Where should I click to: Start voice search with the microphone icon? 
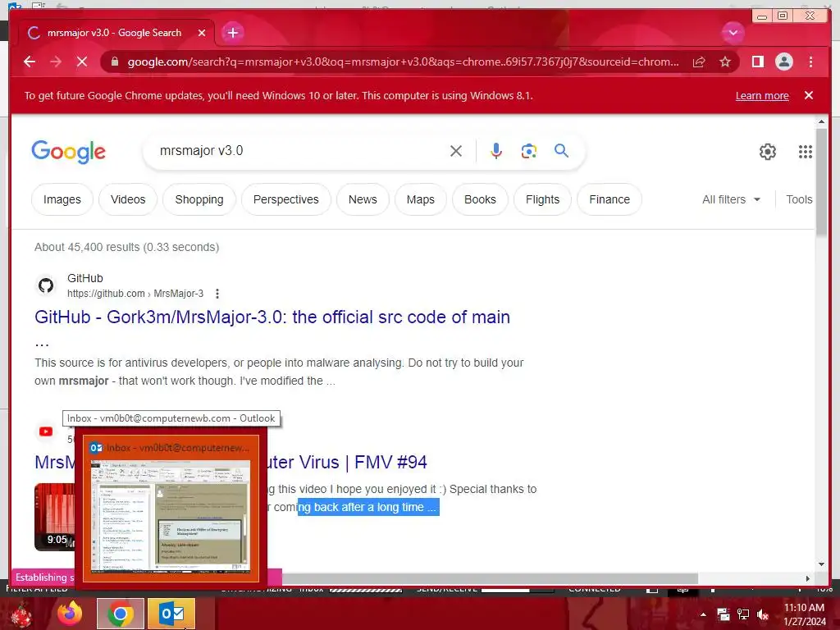coord(496,151)
